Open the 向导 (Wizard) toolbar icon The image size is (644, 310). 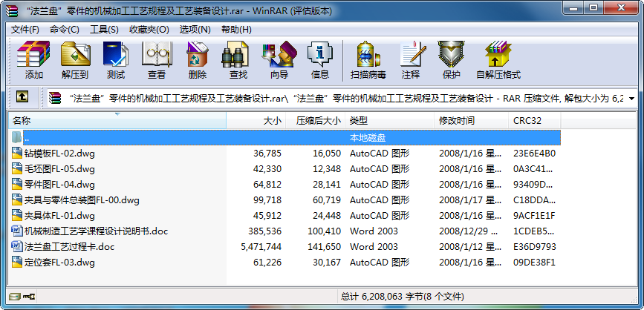pyautogui.click(x=279, y=54)
